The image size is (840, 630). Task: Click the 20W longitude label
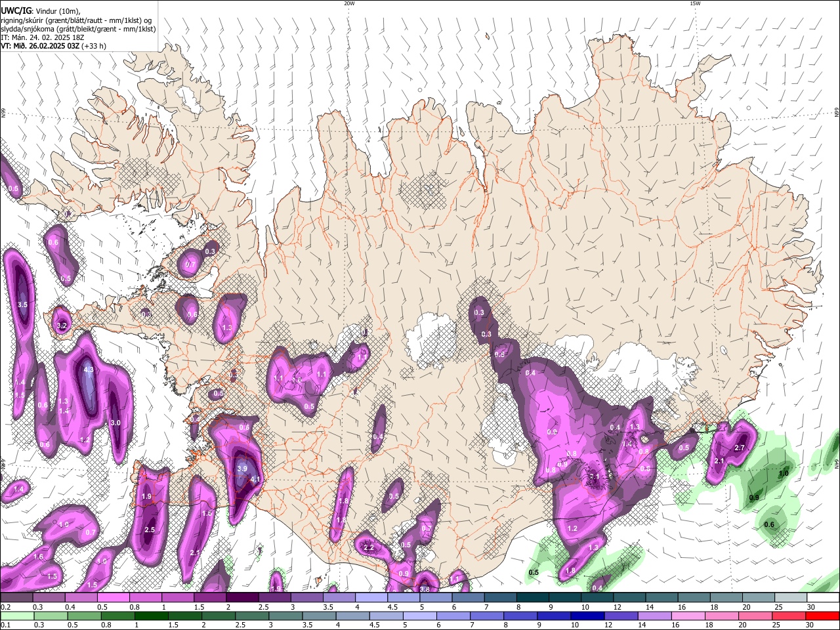(349, 3)
